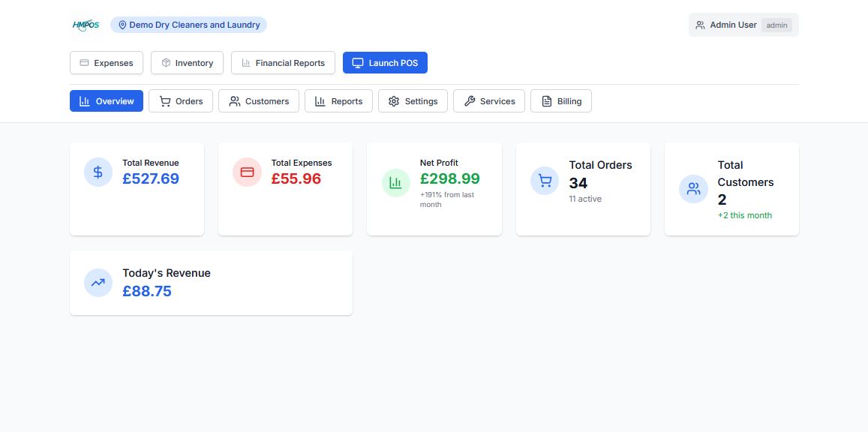Image resolution: width=868 pixels, height=432 pixels.
Task: Open the Inventory page
Action: click(x=187, y=62)
